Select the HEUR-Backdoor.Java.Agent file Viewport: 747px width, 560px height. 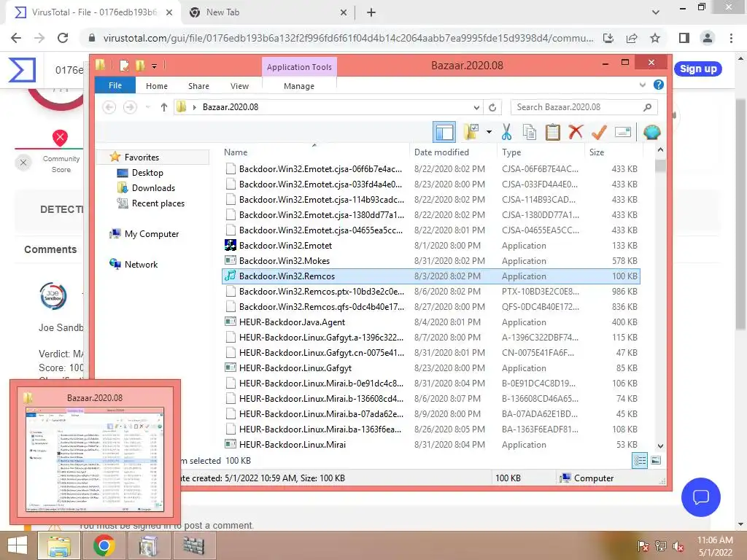tap(431, 322)
